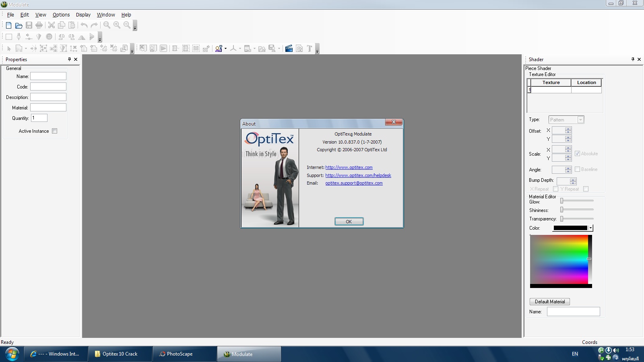644x362 pixels.
Task: Open the Color dropdown in Material Editor
Action: 590,228
